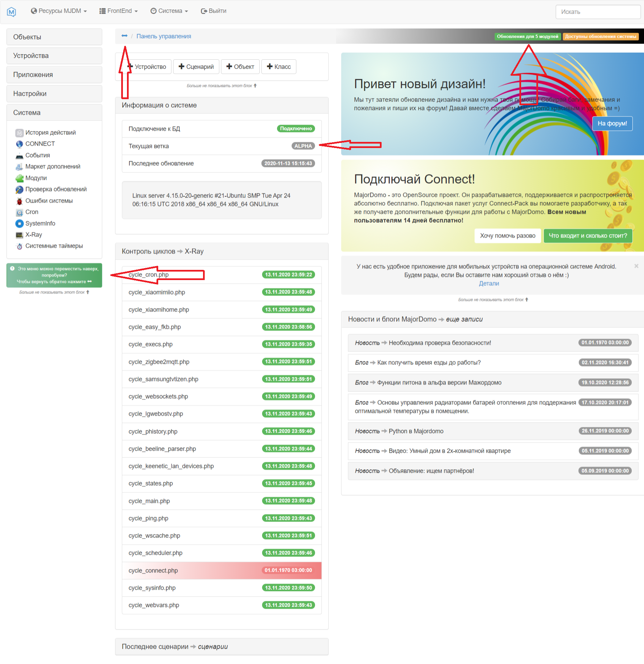Click the Системные таймеры stopwatch icon
Viewport: 644px width, 664px height.
(19, 246)
